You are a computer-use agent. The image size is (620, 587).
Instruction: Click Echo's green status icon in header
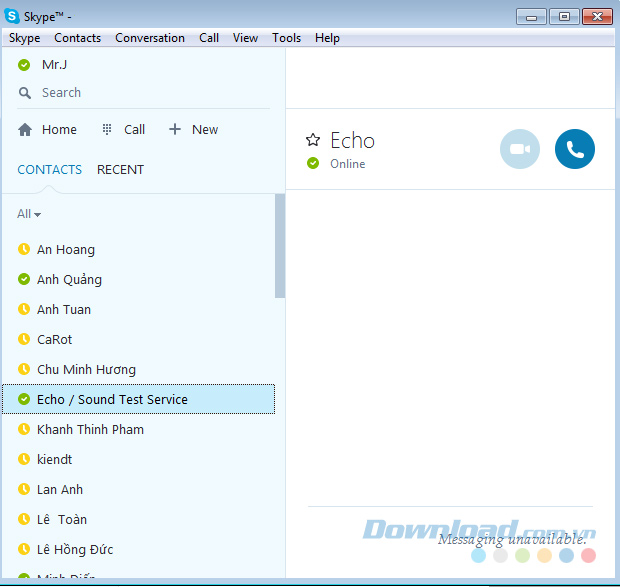tap(313, 163)
